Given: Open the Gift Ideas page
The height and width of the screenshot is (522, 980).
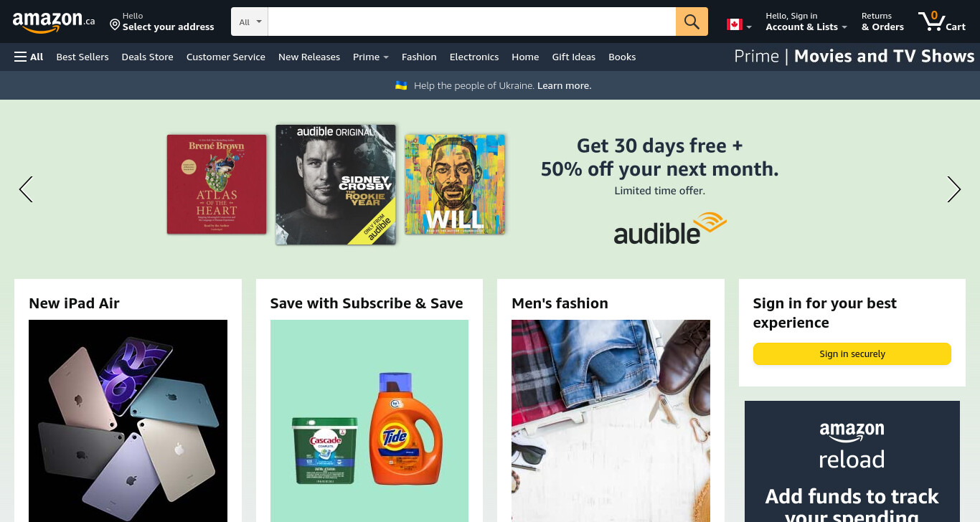Looking at the screenshot, I should click(574, 57).
